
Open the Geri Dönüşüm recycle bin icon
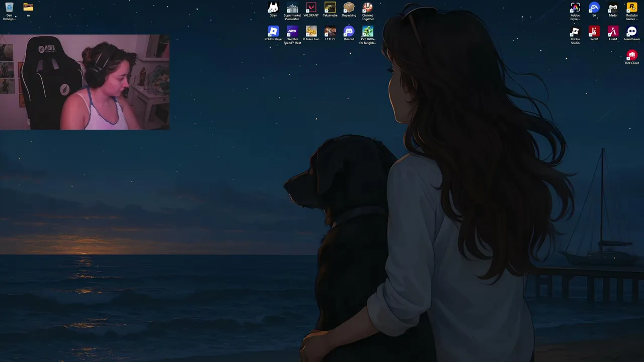[9, 11]
